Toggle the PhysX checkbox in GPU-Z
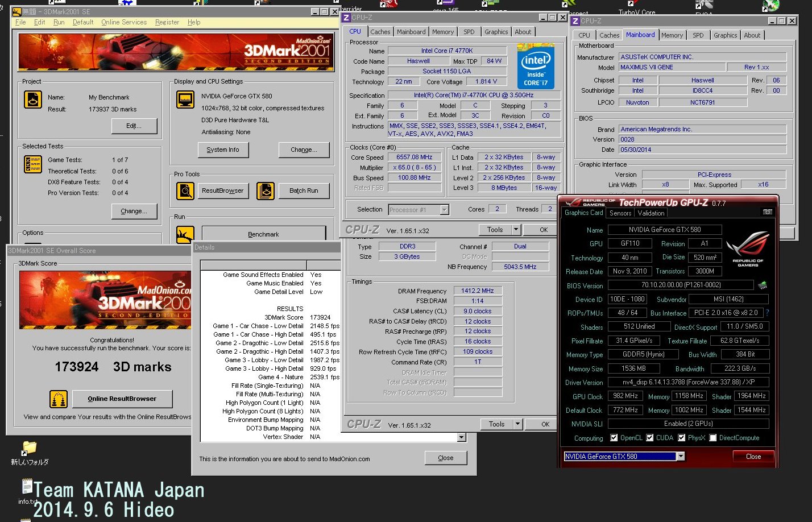 click(x=681, y=438)
